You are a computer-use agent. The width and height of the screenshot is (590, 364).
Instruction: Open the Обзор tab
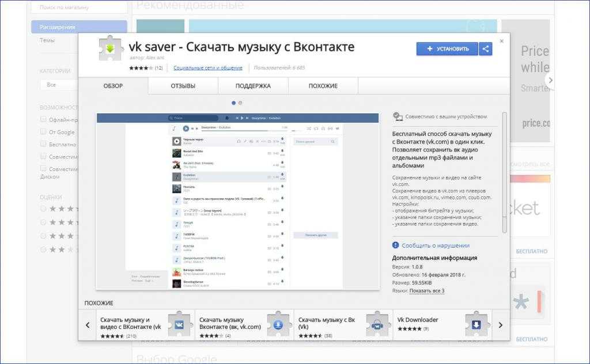(x=113, y=86)
